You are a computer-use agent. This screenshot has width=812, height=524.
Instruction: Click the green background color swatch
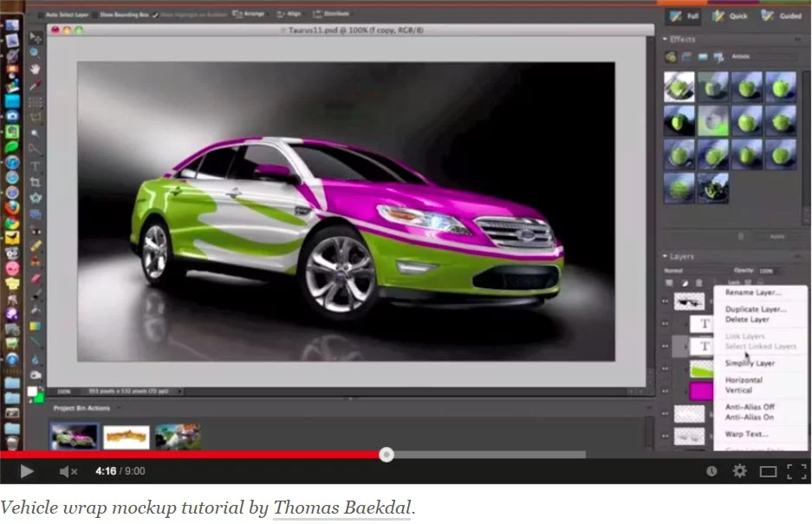38,398
